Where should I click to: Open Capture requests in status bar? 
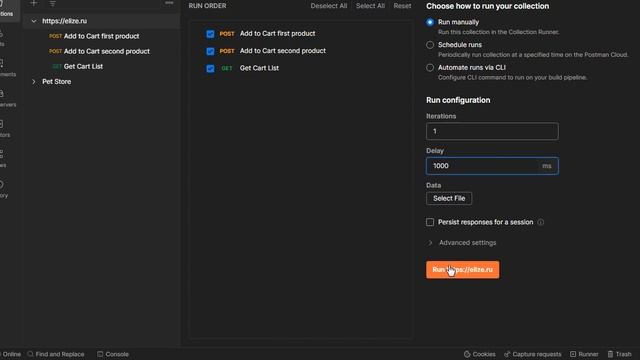[x=533, y=354]
